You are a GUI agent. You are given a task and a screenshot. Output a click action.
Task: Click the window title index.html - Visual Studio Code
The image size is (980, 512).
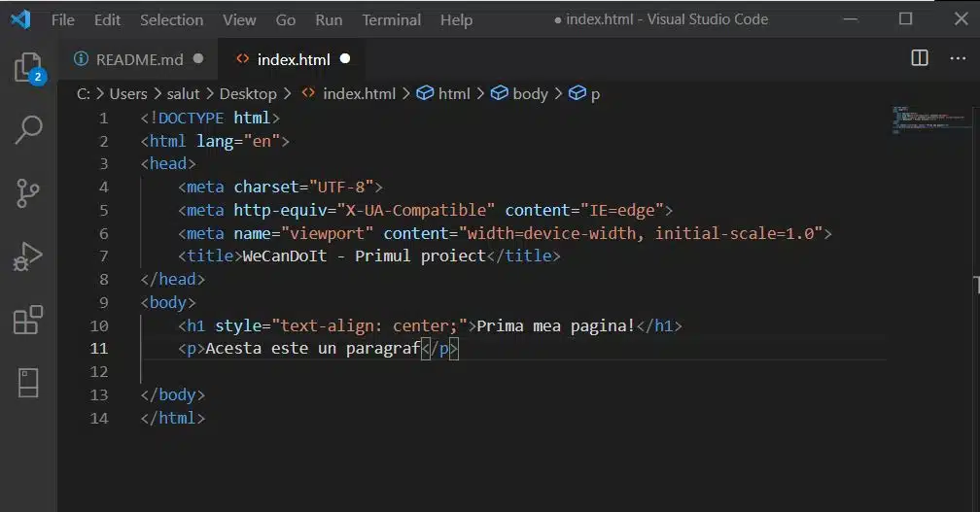point(667,19)
